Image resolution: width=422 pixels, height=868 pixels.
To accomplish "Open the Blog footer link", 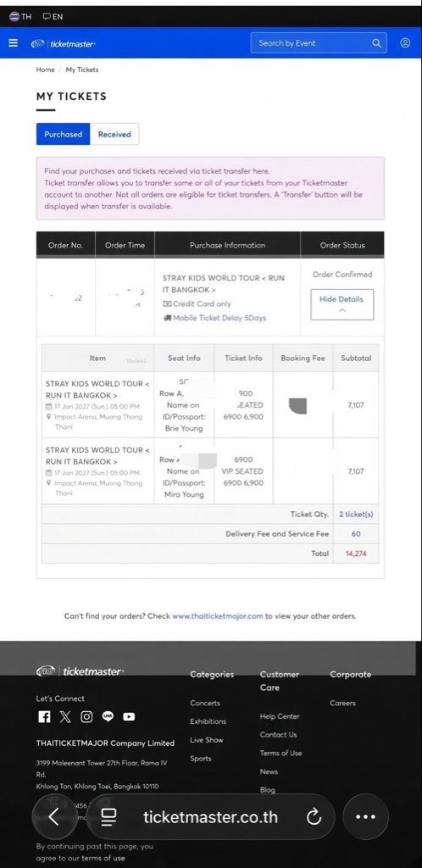I will 267,790.
